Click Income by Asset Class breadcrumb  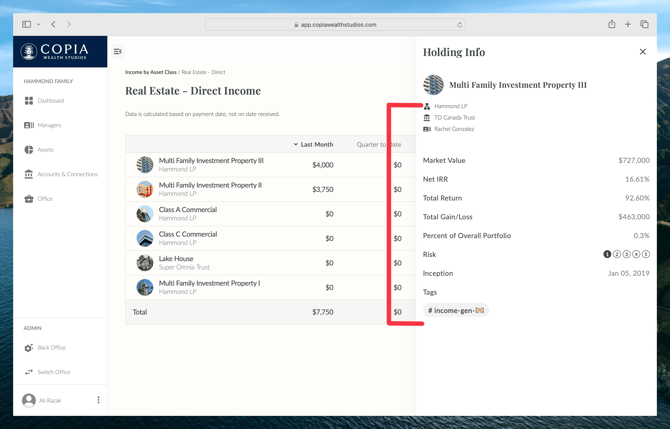(150, 72)
